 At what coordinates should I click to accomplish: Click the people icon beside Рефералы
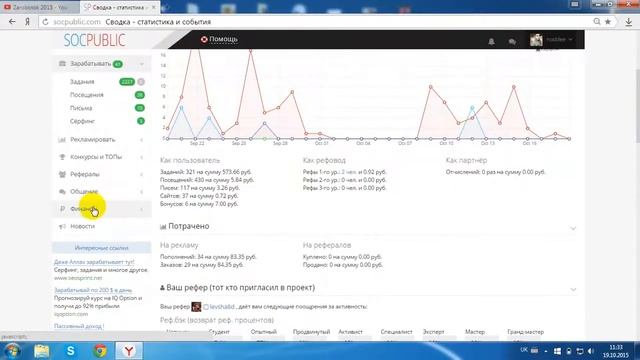[x=62, y=174]
